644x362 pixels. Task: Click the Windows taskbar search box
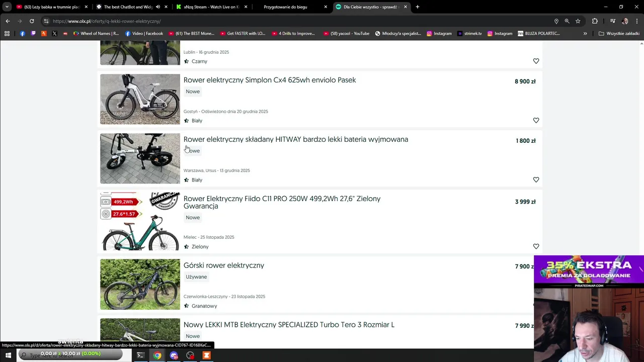(70, 355)
